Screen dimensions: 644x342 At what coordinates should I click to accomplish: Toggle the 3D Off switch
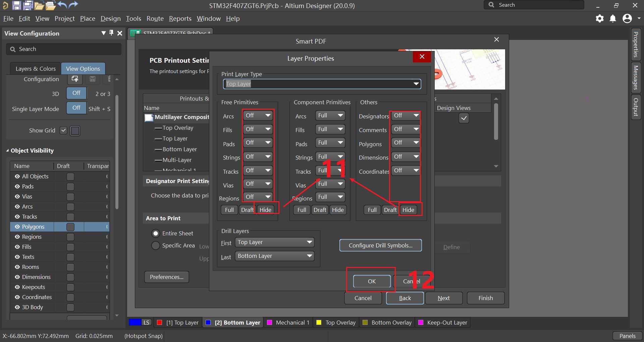[x=76, y=93]
